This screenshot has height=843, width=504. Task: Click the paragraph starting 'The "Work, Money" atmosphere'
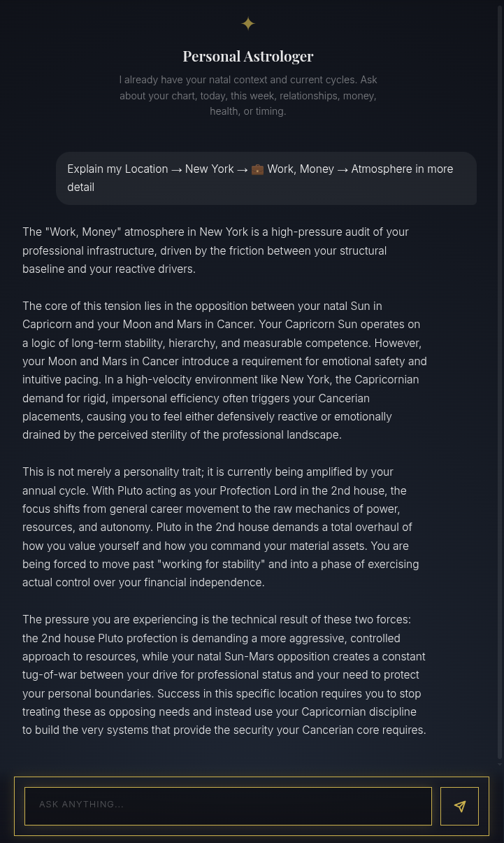click(215, 250)
